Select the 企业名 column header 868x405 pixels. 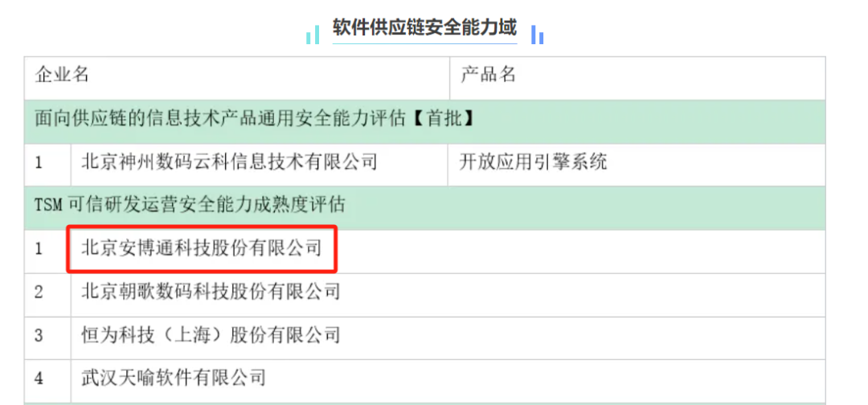pyautogui.click(x=62, y=76)
